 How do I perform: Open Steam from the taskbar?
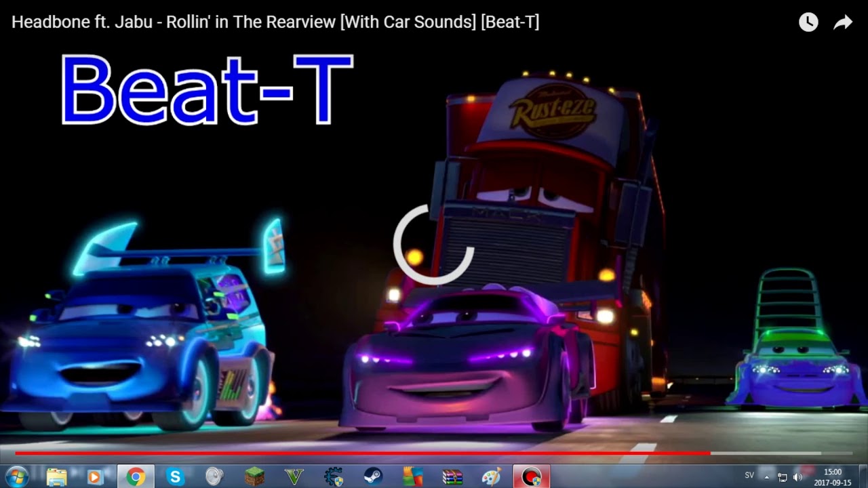click(x=372, y=477)
